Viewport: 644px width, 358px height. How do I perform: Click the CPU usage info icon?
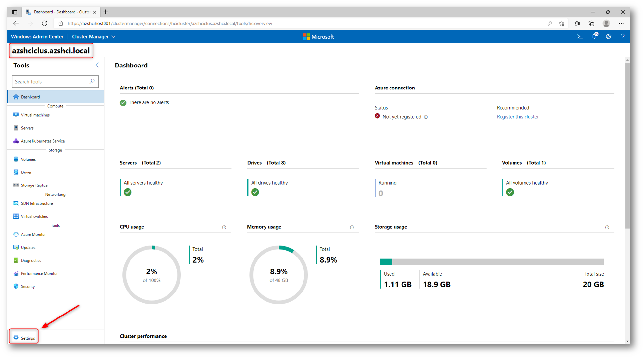[x=224, y=227]
